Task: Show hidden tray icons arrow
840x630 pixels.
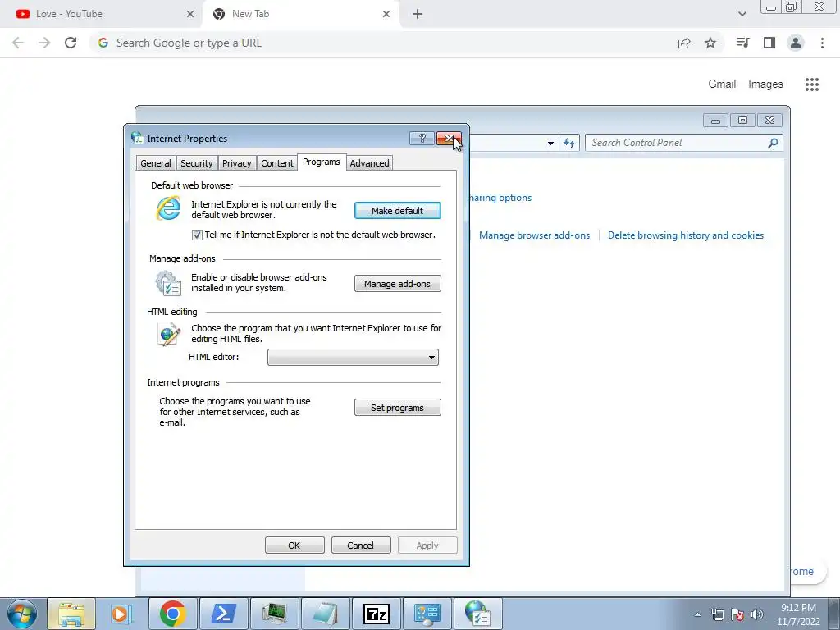Action: 697,614
